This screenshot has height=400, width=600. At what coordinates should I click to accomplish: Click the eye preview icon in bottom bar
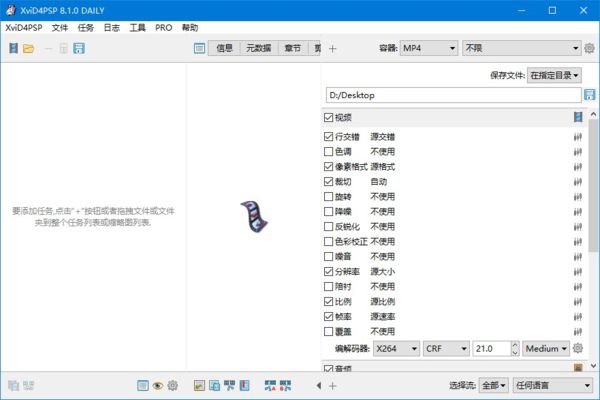coord(158,385)
